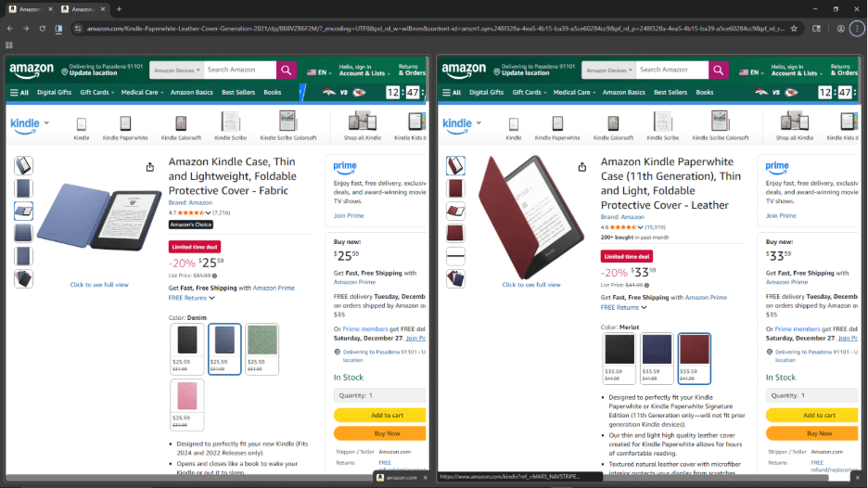Open Kindle Scribe device icon in right pane
Viewport: 868px width, 488px height.
point(663,126)
